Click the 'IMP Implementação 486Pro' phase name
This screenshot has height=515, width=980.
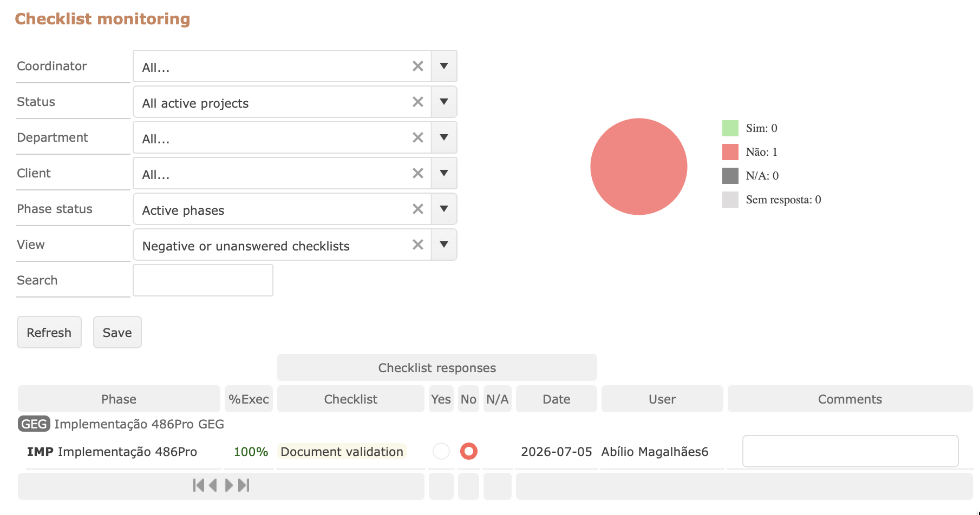[x=112, y=452]
